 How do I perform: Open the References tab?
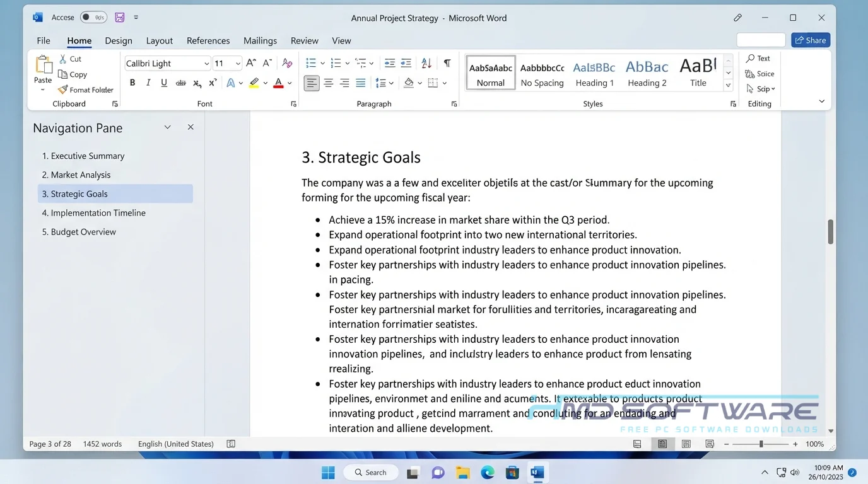208,40
